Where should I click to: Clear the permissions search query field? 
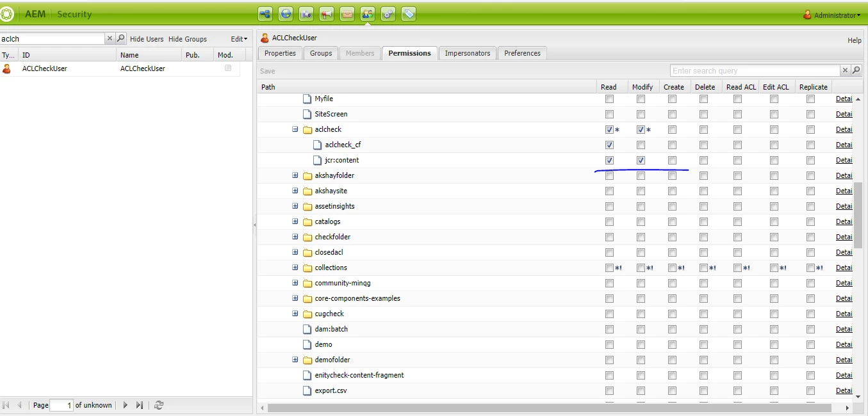[x=846, y=70]
